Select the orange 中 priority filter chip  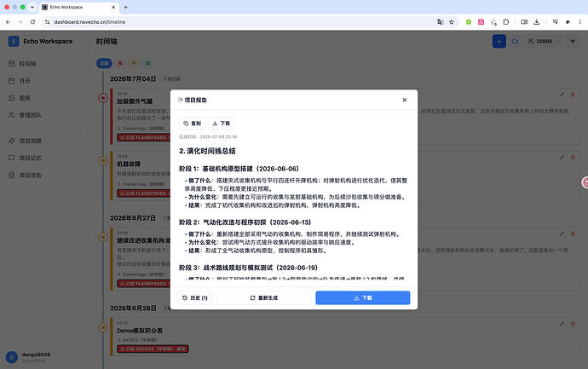134,63
